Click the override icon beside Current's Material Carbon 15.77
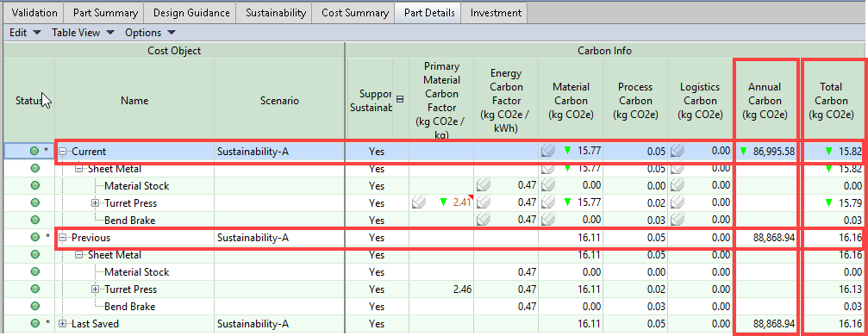Screen dimensions: 868x336 548,151
